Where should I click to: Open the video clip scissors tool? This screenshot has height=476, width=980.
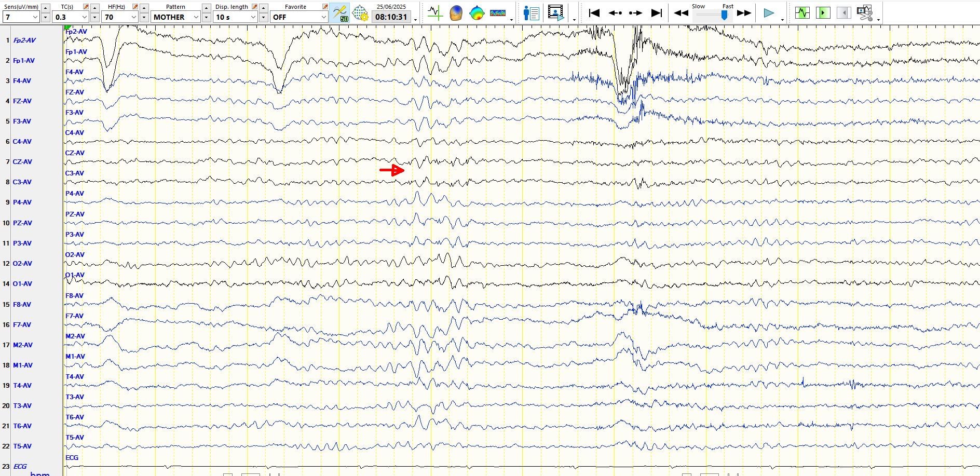tap(865, 12)
